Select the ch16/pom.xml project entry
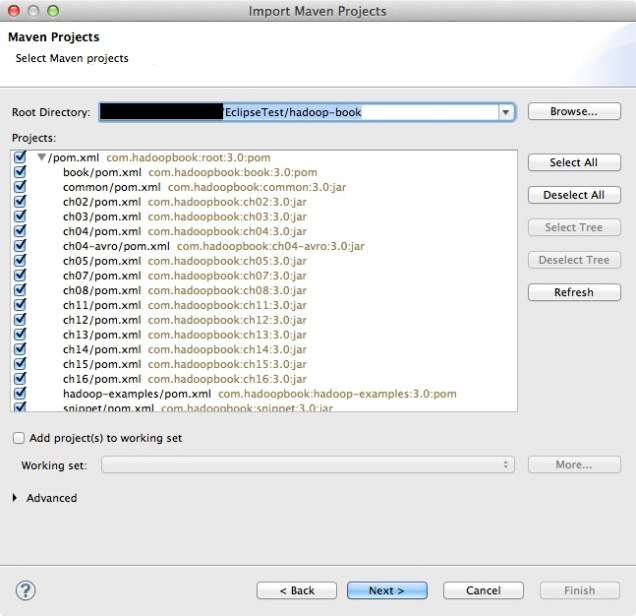The image size is (636, 616). coord(102,379)
